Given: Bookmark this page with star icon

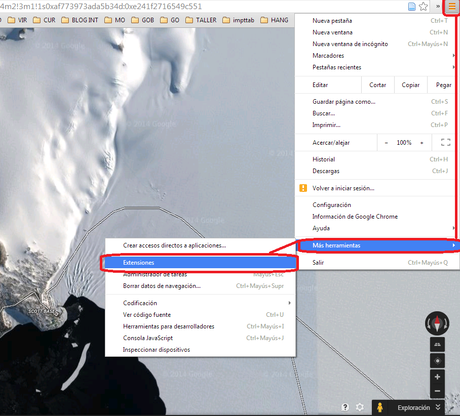Looking at the screenshot, I should click(x=423, y=6).
